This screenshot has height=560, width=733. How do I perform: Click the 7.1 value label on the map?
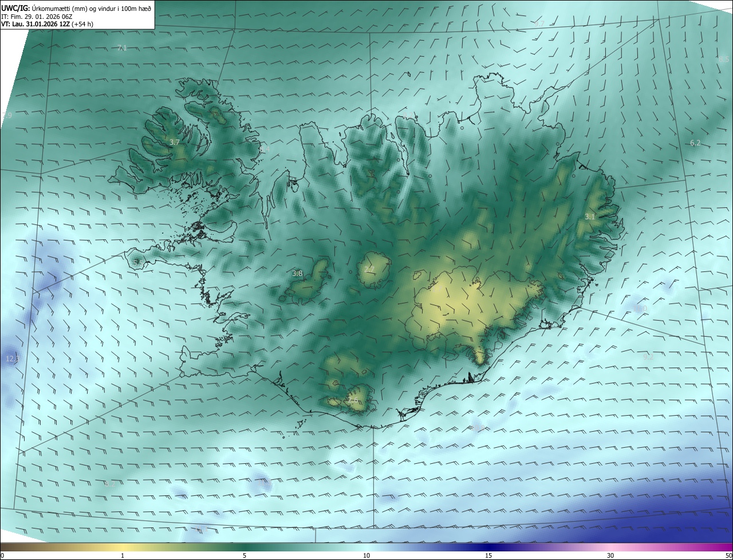coord(122,48)
